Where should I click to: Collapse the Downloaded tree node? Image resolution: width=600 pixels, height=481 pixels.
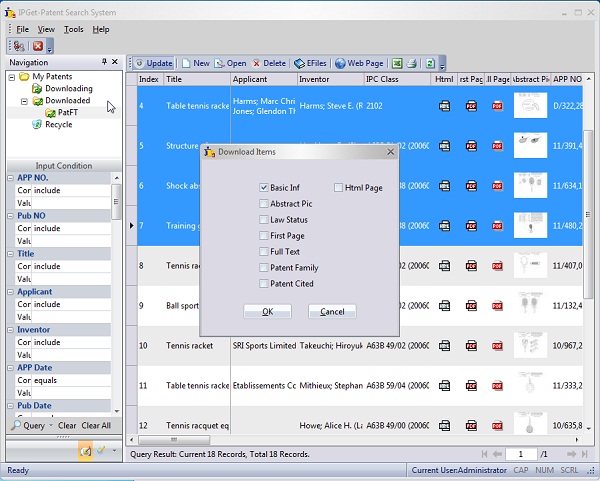click(x=24, y=101)
